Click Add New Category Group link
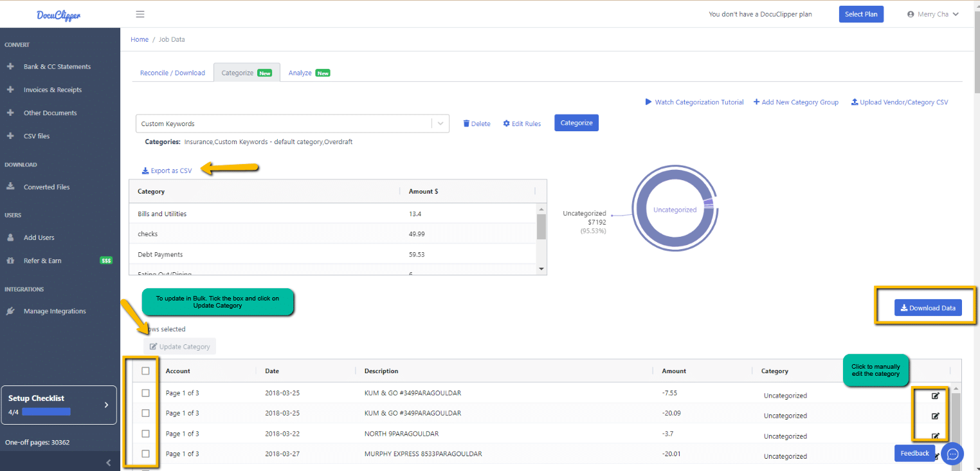This screenshot has height=471, width=980. pos(796,102)
